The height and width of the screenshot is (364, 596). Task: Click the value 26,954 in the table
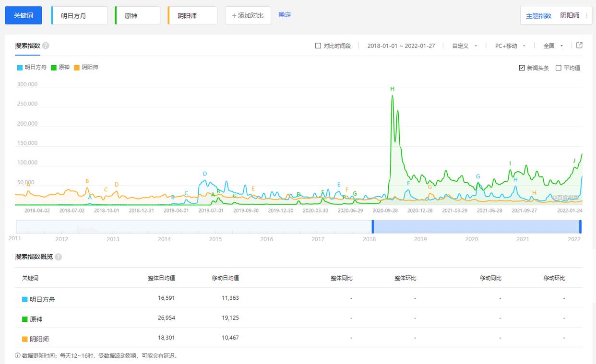(x=166, y=318)
